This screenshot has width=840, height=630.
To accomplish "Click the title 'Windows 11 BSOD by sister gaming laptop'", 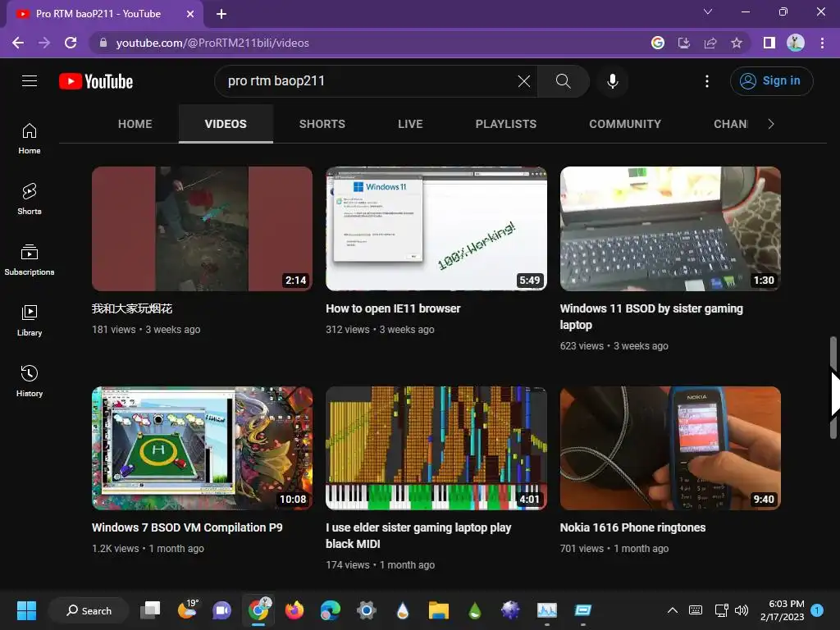I will point(651,317).
